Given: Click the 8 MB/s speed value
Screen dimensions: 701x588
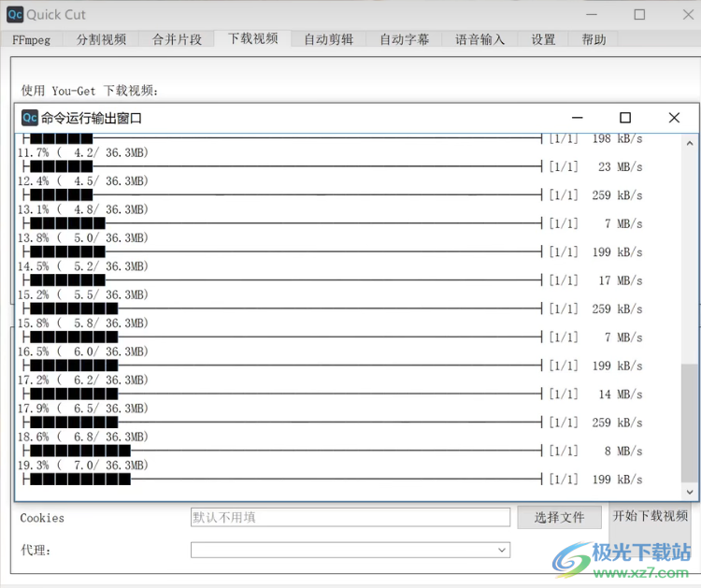Looking at the screenshot, I should tap(623, 451).
